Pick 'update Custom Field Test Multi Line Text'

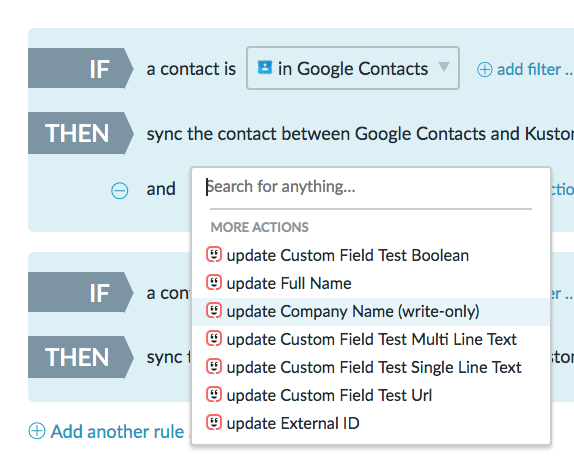tap(371, 339)
